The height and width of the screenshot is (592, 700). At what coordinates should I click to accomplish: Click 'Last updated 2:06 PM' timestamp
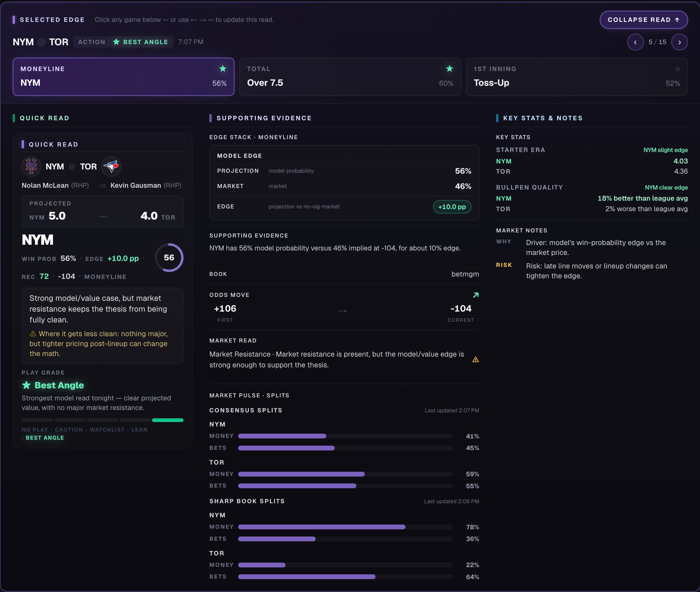(451, 501)
